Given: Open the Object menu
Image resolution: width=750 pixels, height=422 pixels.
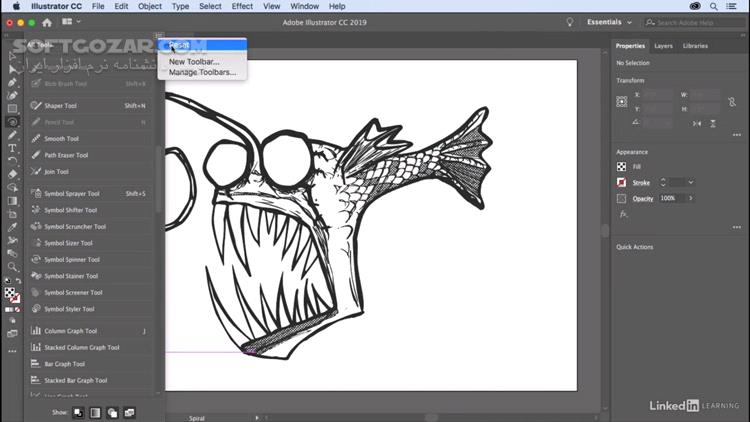Looking at the screenshot, I should (150, 6).
